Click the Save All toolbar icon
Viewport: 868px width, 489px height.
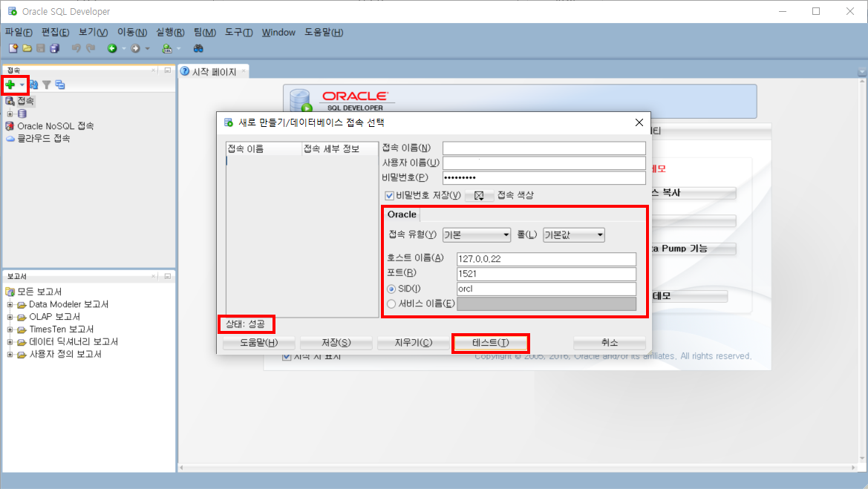pyautogui.click(x=54, y=49)
